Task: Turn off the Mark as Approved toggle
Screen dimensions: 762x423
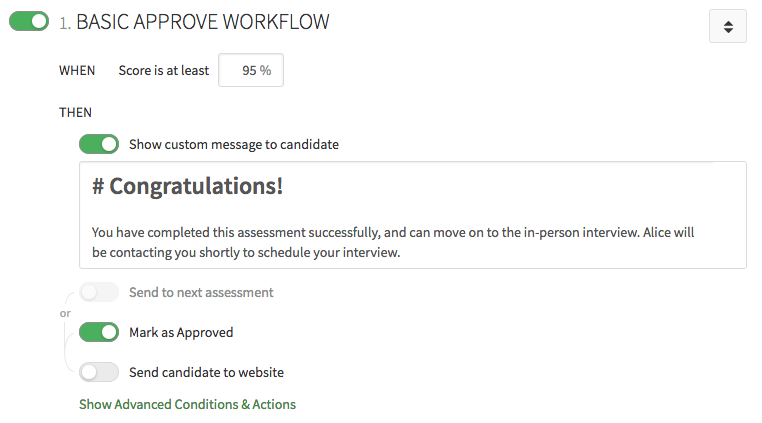Action: (99, 332)
